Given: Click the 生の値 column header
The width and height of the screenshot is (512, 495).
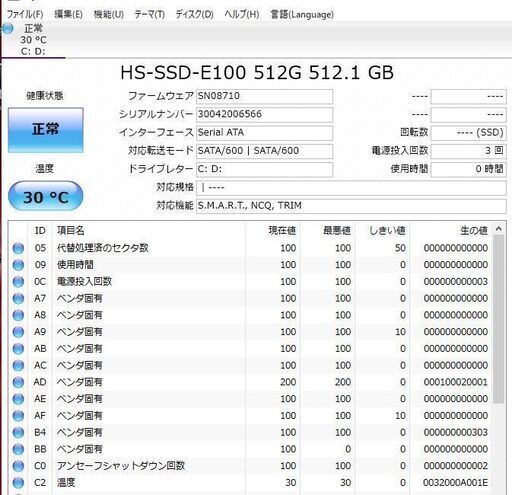Looking at the screenshot, I should coord(451,231).
